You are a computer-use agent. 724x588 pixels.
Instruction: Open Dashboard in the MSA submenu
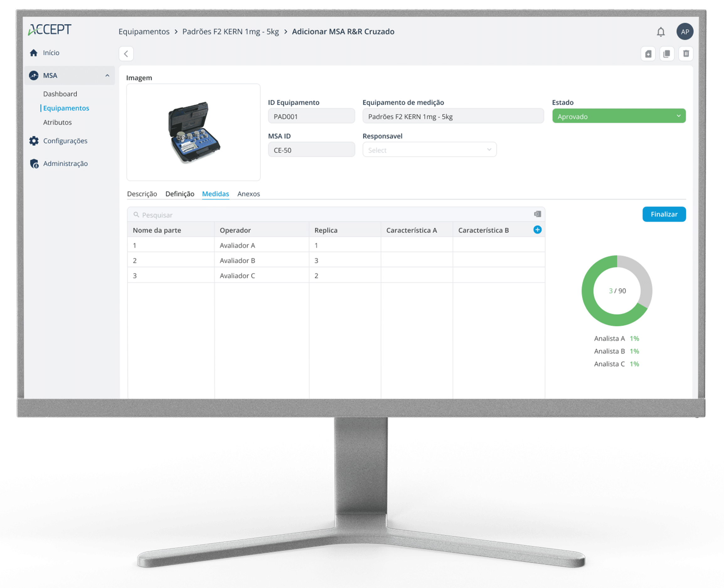(60, 94)
